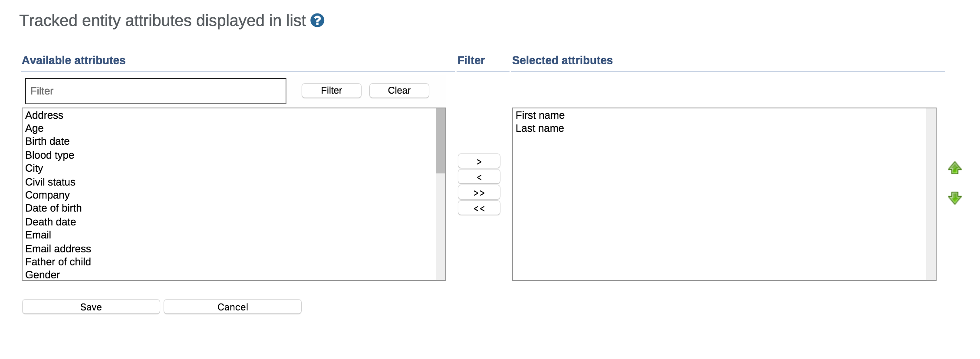Image resolution: width=980 pixels, height=359 pixels.
Task: Click the single left arrow remove button
Action: (479, 177)
